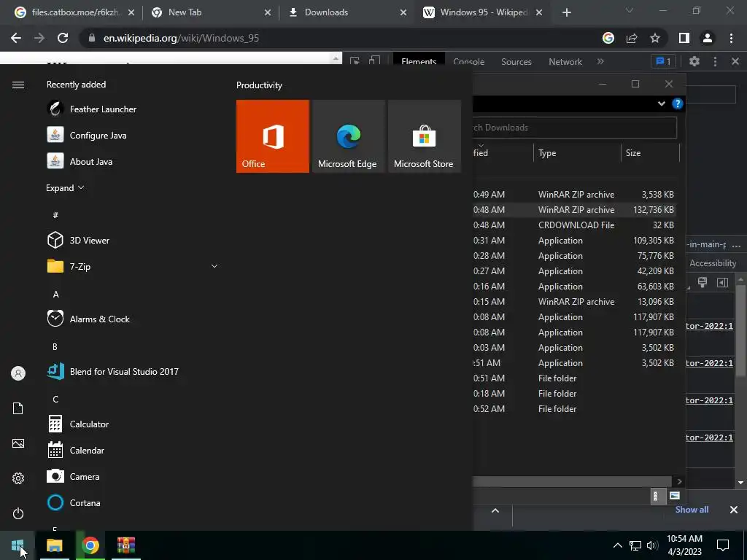This screenshot has width=747, height=560.
Task: Click the Search Downloads field
Action: coord(575,127)
